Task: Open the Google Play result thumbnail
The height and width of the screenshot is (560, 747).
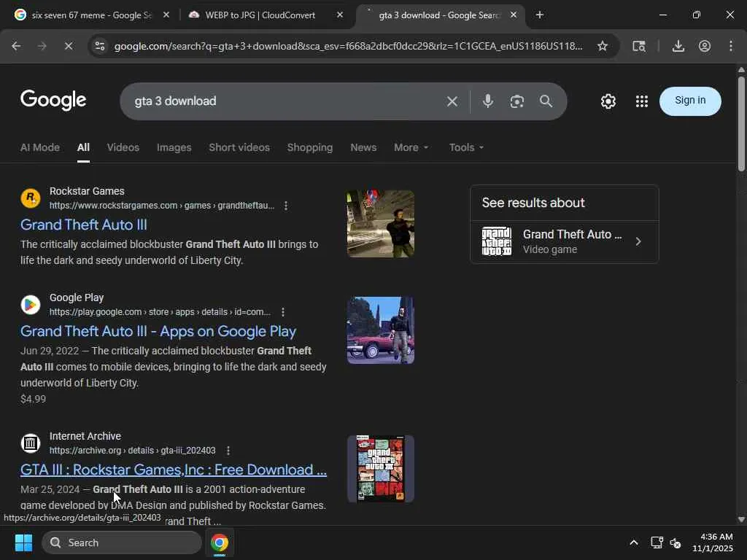Action: point(381,330)
